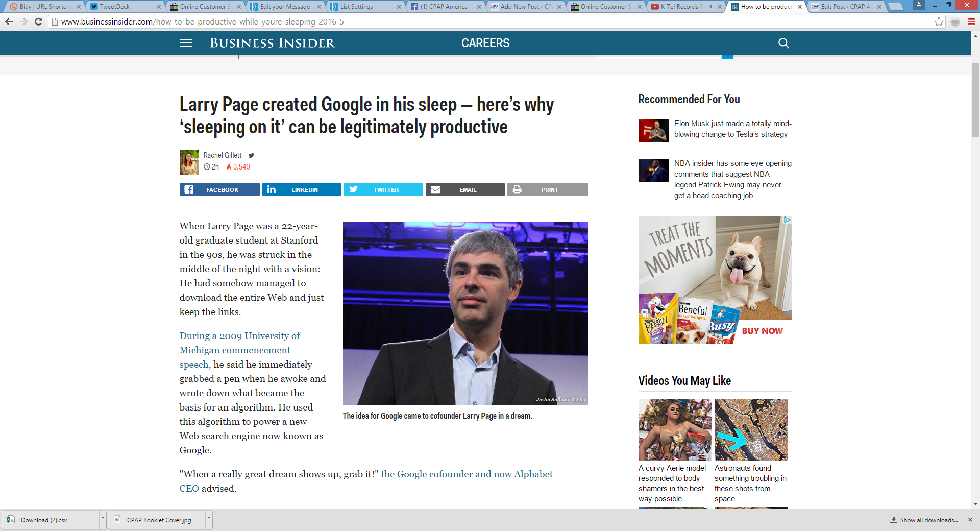Go back using the browser back arrow
The width and height of the screenshot is (980, 531).
(x=9, y=22)
